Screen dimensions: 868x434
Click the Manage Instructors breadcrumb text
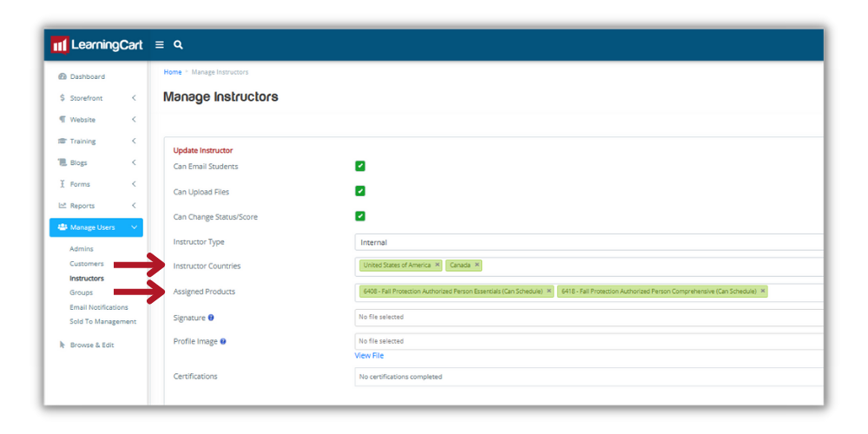tap(220, 72)
